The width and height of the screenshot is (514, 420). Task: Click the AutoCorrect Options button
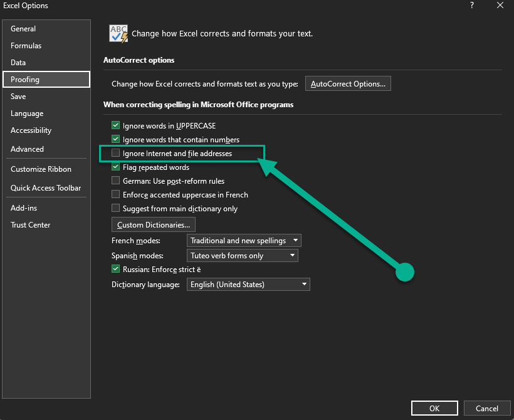click(x=348, y=83)
